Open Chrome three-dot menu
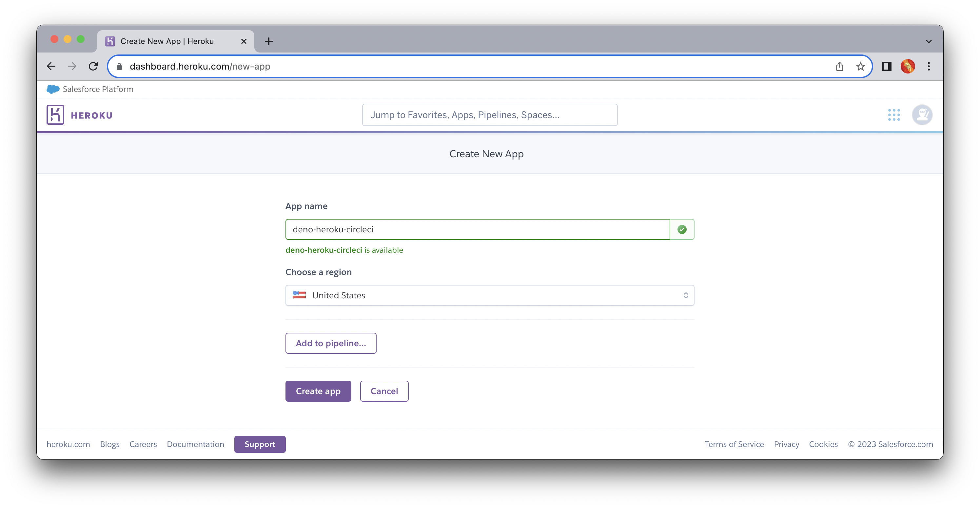The width and height of the screenshot is (980, 508). coord(929,67)
